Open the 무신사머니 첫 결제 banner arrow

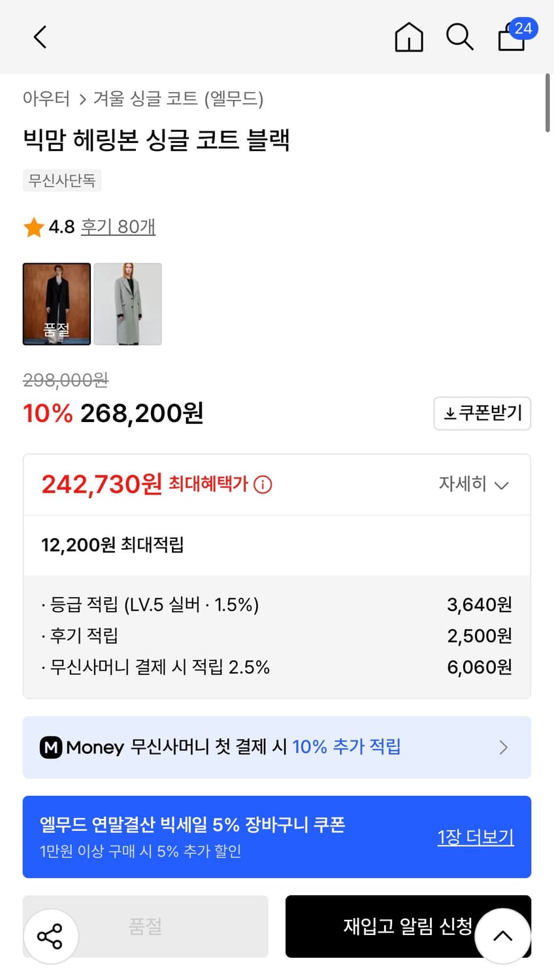point(504,747)
